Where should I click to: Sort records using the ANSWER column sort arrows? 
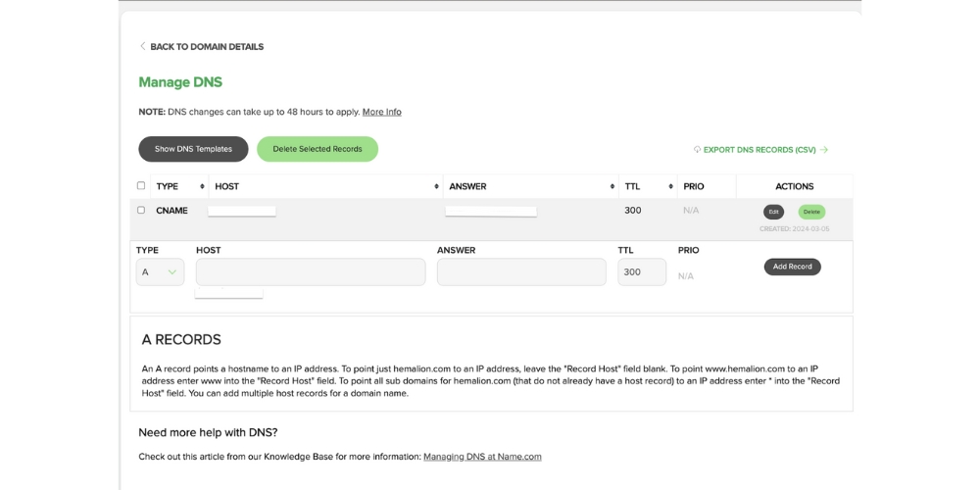(612, 186)
